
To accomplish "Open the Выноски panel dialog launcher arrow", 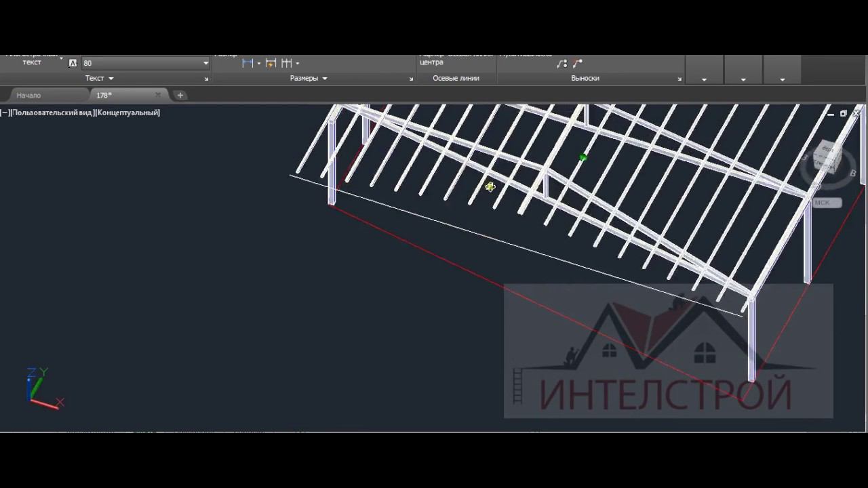I will click(x=679, y=79).
